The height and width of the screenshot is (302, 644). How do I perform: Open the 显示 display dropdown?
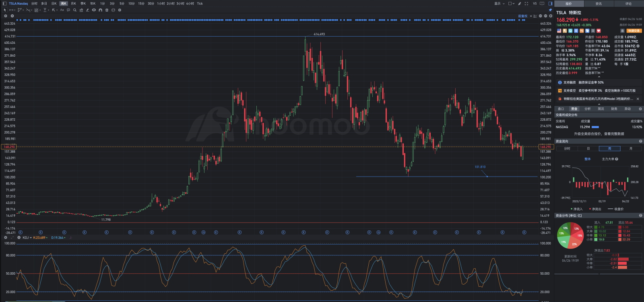[x=500, y=4]
